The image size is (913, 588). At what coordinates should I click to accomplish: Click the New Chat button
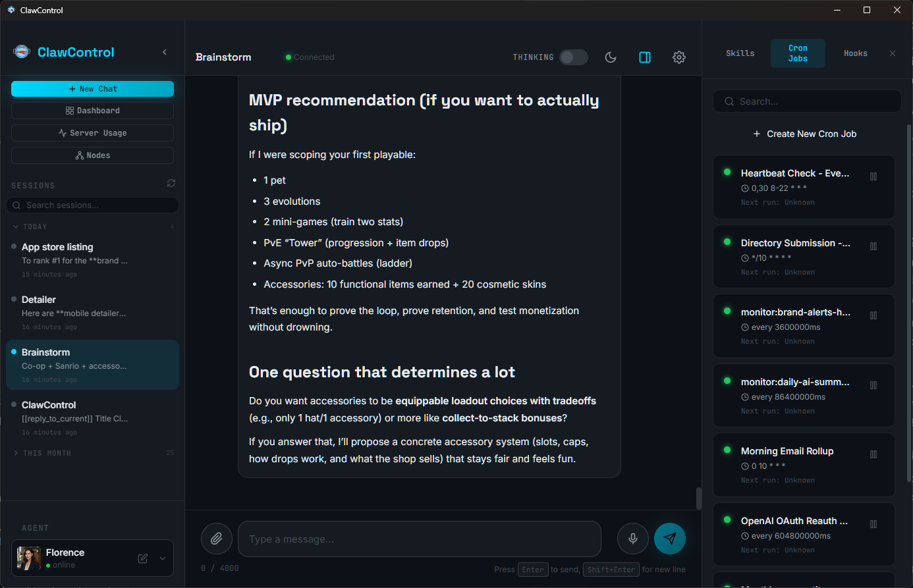[92, 89]
